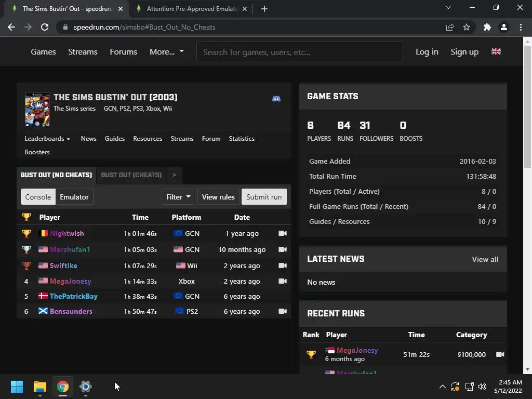Screen dimensions: 532x399
Task: Go back to previous page
Action: click(11, 27)
